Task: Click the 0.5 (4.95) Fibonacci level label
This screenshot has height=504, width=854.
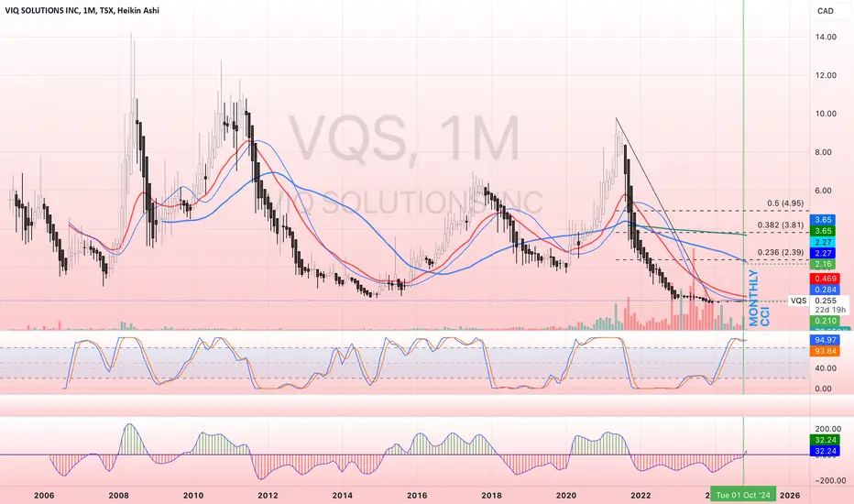Action: pos(785,203)
